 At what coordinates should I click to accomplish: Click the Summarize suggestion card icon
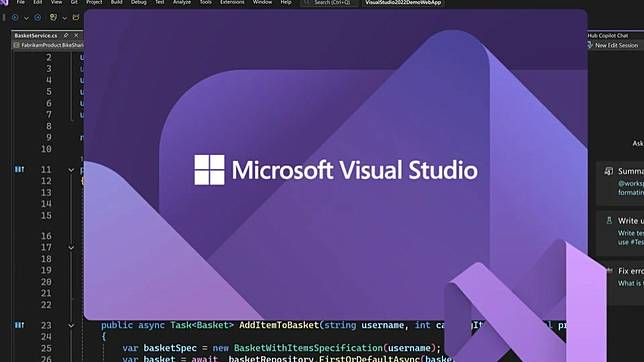[608, 171]
